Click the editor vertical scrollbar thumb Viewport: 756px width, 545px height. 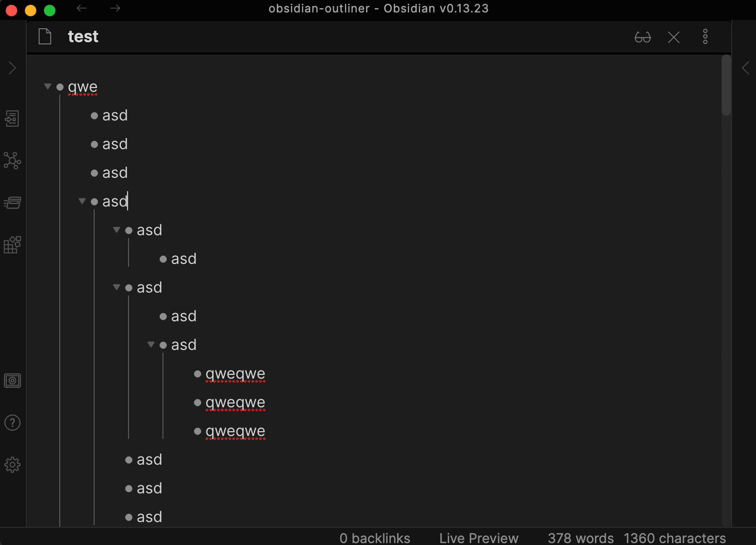[x=726, y=85]
